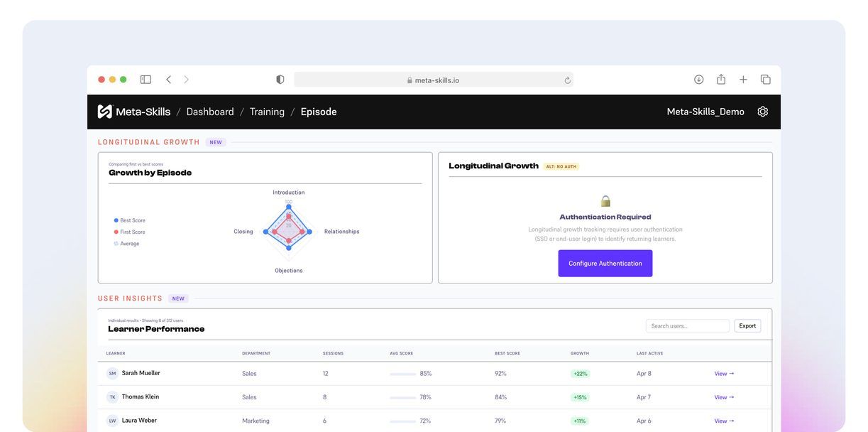Click Thomas Klein's 78% score bar
The height and width of the screenshot is (432, 868).
(x=402, y=397)
